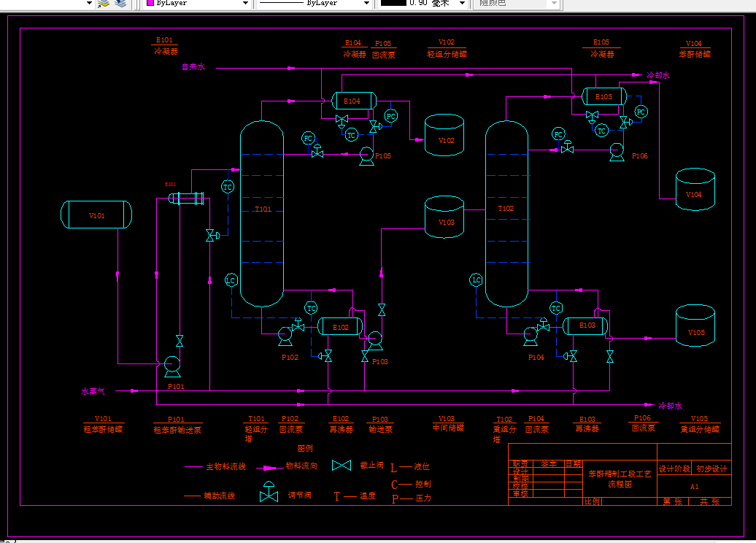Click the PC controller bubble near E104
The image size is (756, 543).
391,116
